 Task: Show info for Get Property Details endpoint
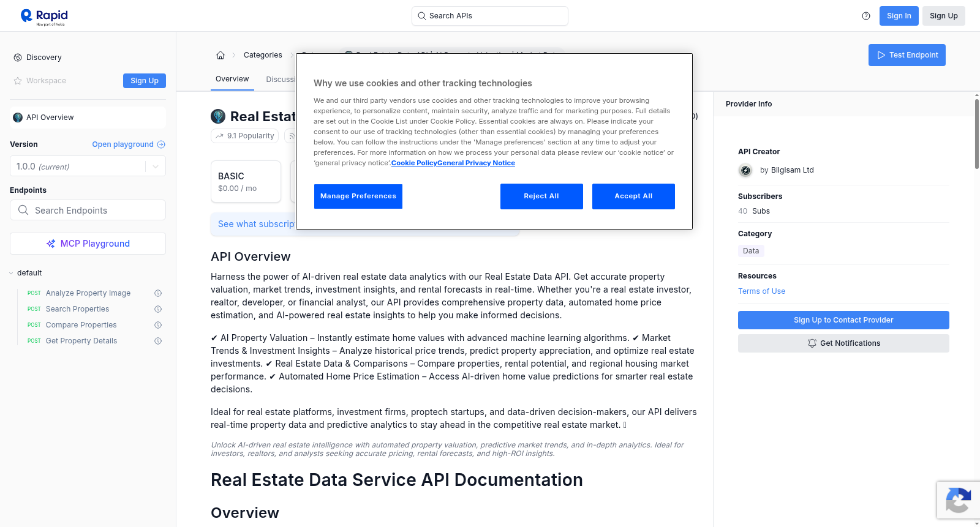point(158,341)
